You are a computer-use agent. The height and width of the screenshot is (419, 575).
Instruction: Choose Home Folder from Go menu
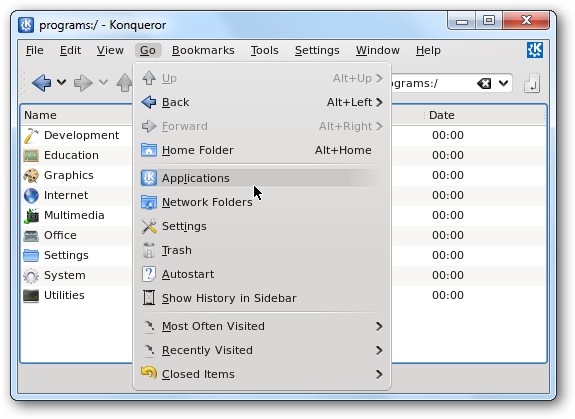tap(262, 150)
